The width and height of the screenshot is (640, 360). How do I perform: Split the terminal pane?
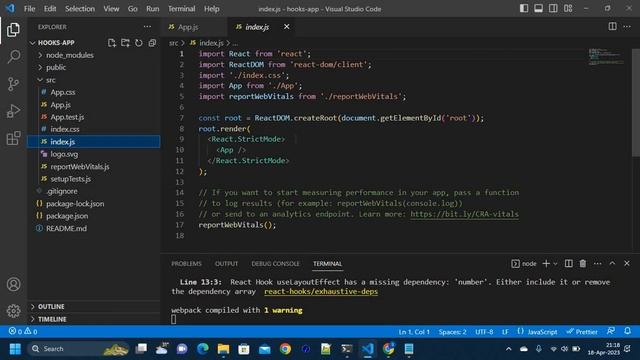(569, 264)
